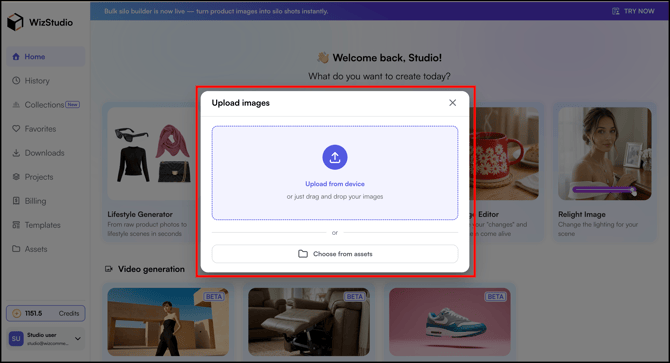Click the Choose from assets button
Image resolution: width=670 pixels, height=363 pixels.
coord(335,254)
